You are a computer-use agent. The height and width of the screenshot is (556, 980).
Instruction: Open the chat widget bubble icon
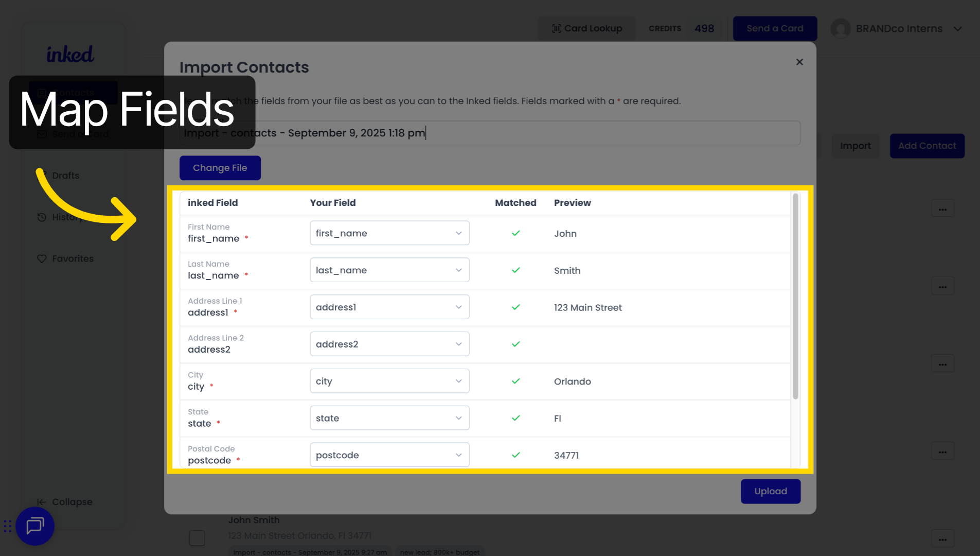[34, 526]
